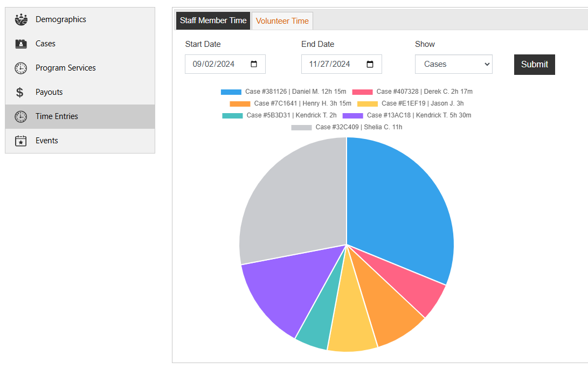Open the Start Date calendar picker icon

(x=253, y=64)
